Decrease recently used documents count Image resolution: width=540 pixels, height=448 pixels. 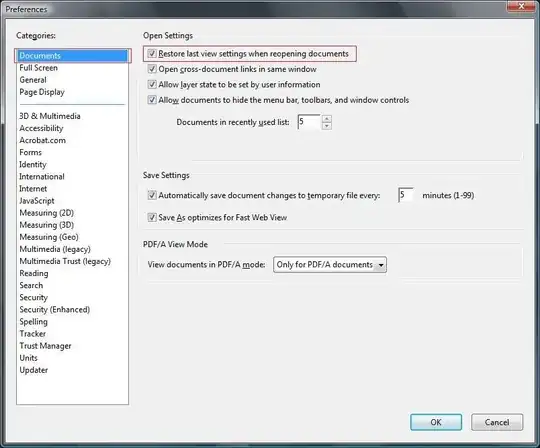pyautogui.click(x=326, y=126)
